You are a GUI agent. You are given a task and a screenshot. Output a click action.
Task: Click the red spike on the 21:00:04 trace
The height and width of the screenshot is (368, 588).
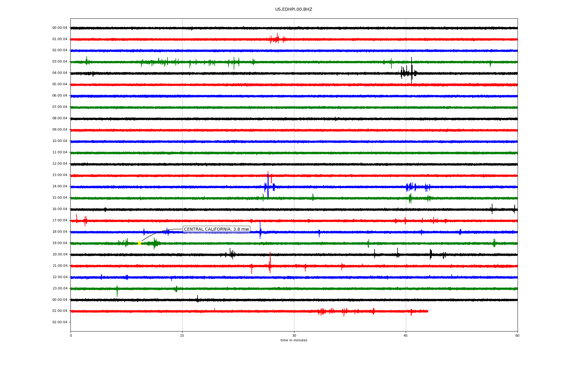coord(270,263)
